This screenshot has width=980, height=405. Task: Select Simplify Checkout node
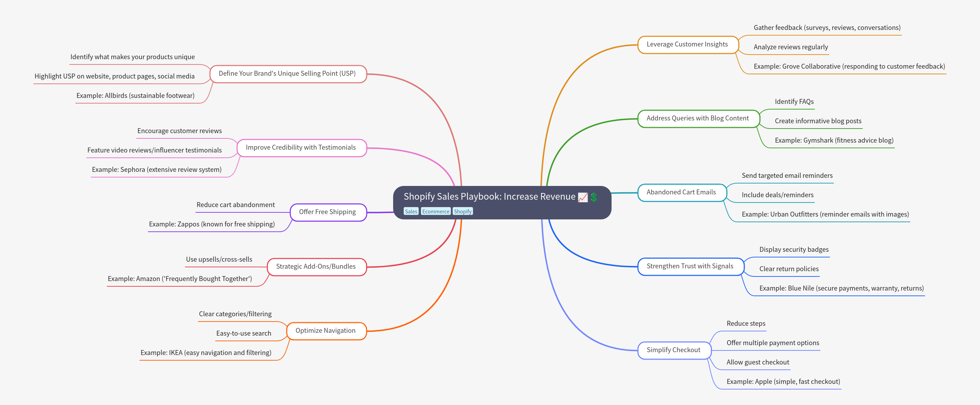(674, 350)
